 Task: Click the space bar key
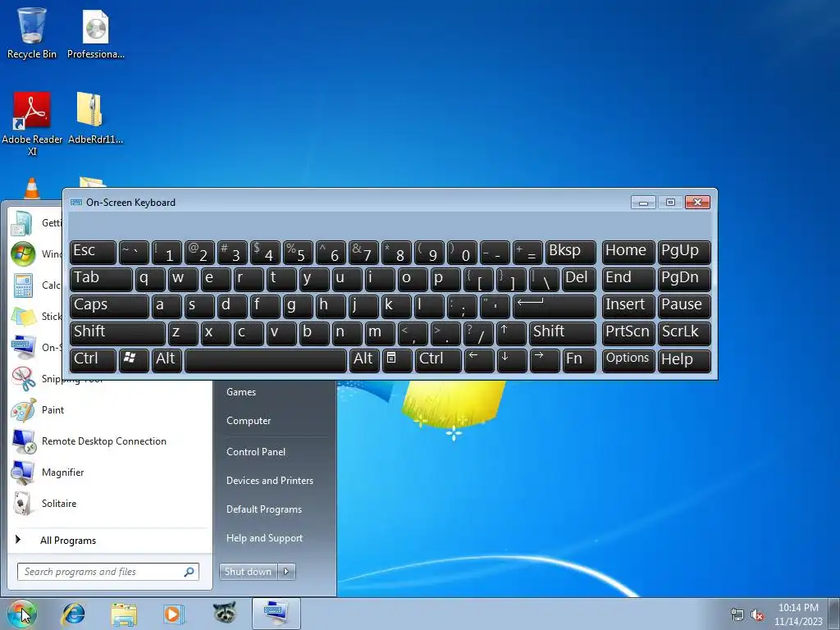[x=266, y=359]
